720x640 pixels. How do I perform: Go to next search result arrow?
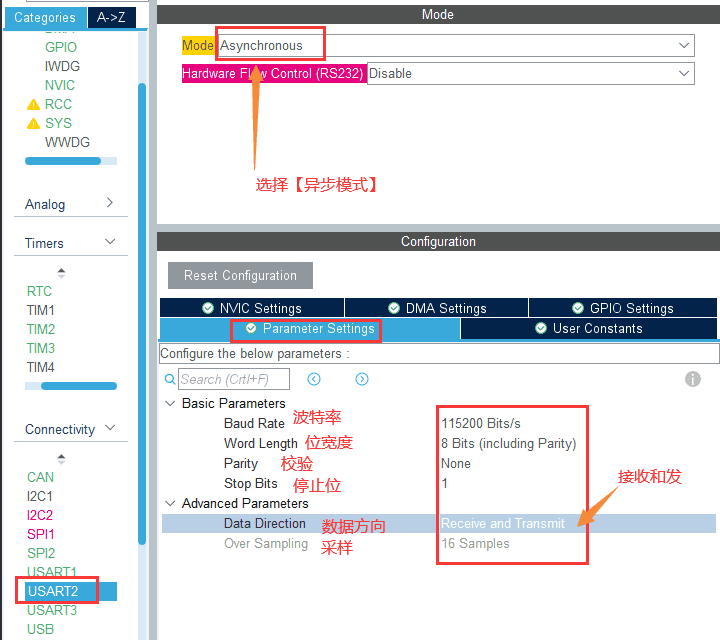point(362,379)
